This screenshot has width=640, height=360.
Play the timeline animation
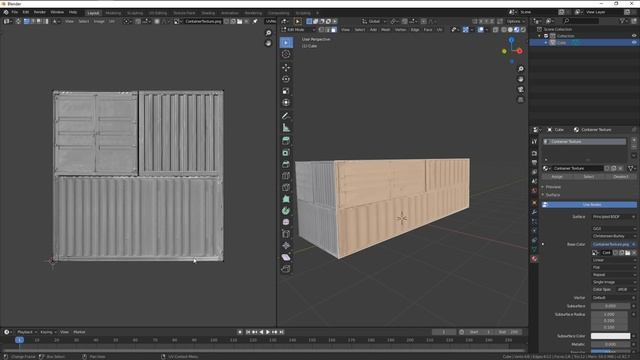[268, 332]
